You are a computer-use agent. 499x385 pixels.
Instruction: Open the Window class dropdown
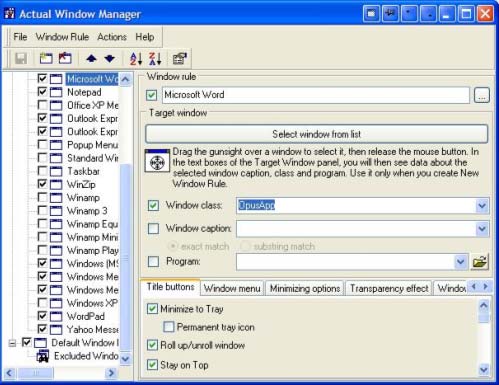click(482, 205)
